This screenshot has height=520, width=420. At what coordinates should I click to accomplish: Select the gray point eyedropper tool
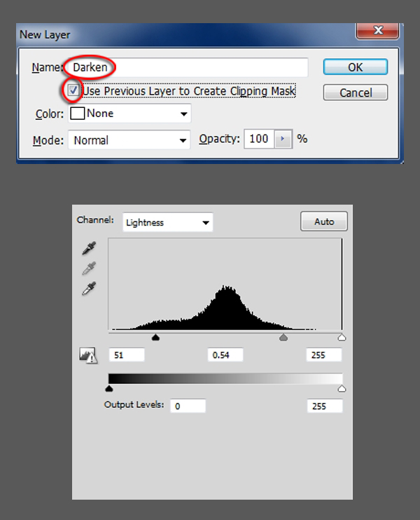click(x=90, y=268)
